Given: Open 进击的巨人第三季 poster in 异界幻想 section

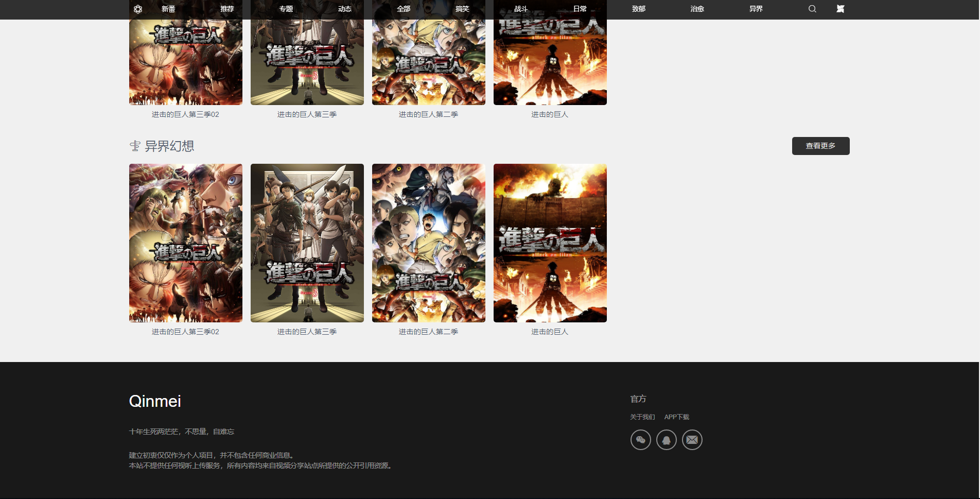Looking at the screenshot, I should click(307, 243).
